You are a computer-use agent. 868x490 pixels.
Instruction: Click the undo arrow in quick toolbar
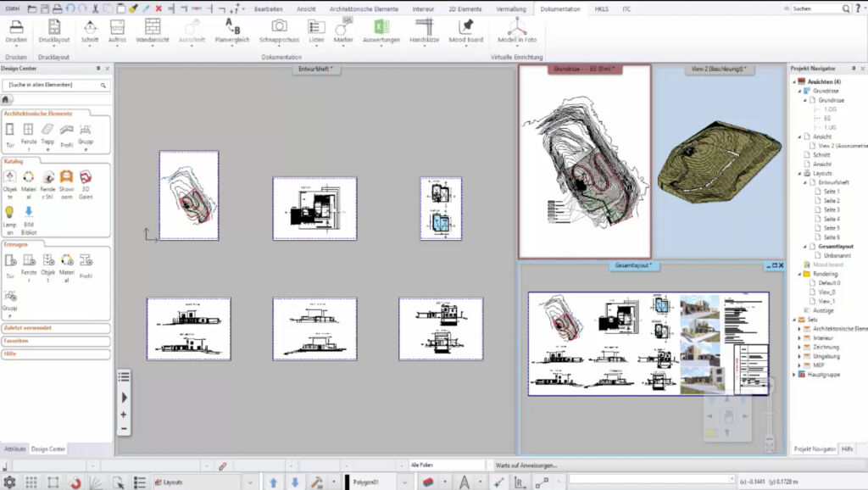point(70,8)
